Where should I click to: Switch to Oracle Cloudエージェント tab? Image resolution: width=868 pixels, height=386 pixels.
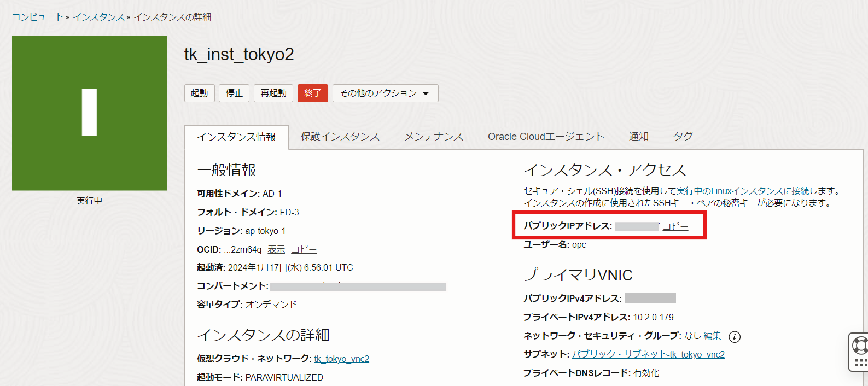tap(546, 137)
